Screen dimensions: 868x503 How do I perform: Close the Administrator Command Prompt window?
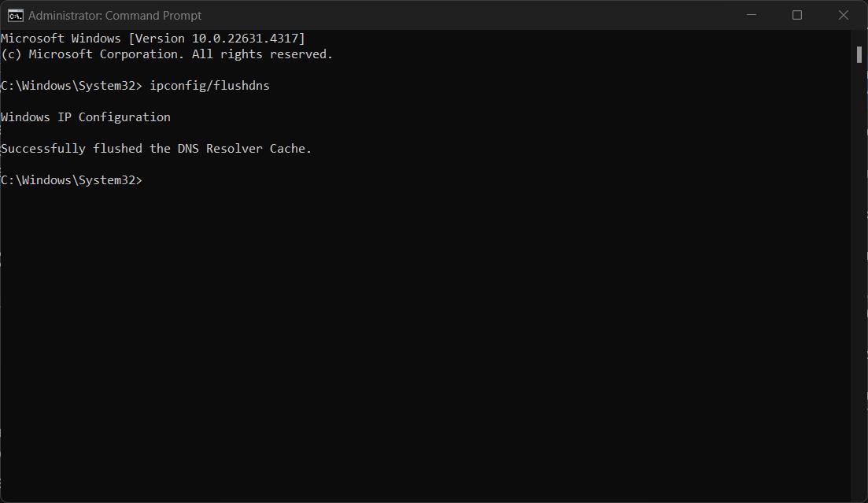(x=843, y=15)
